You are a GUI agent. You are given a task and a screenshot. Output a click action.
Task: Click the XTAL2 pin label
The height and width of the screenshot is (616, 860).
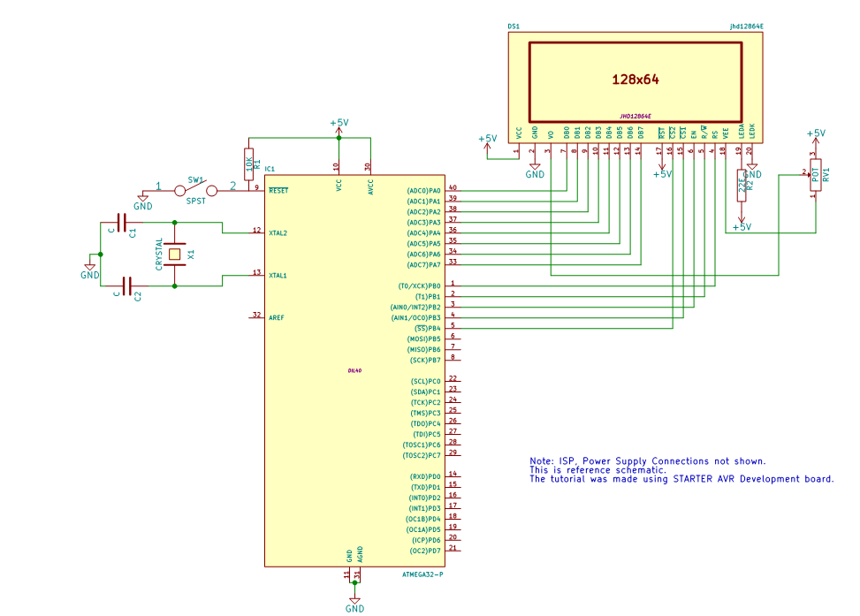(279, 233)
